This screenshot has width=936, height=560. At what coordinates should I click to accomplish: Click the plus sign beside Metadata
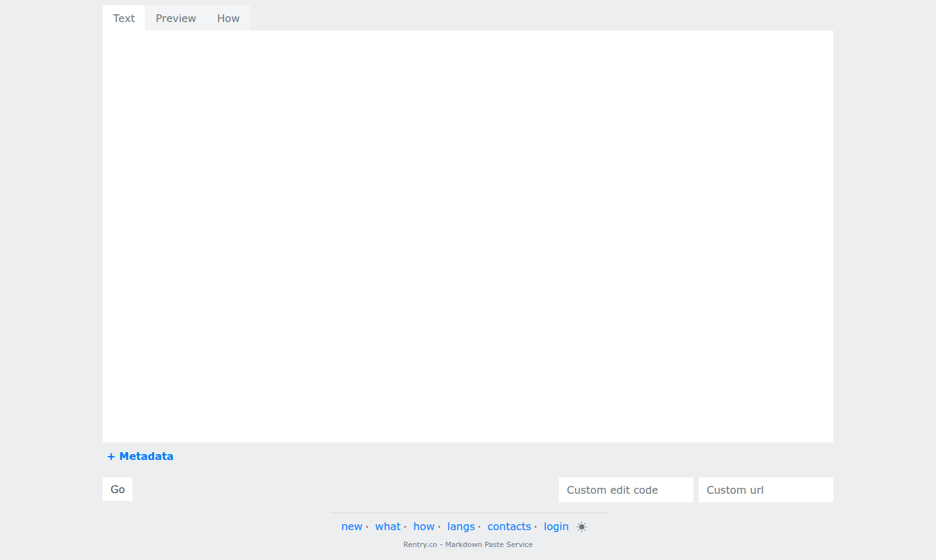click(x=111, y=457)
